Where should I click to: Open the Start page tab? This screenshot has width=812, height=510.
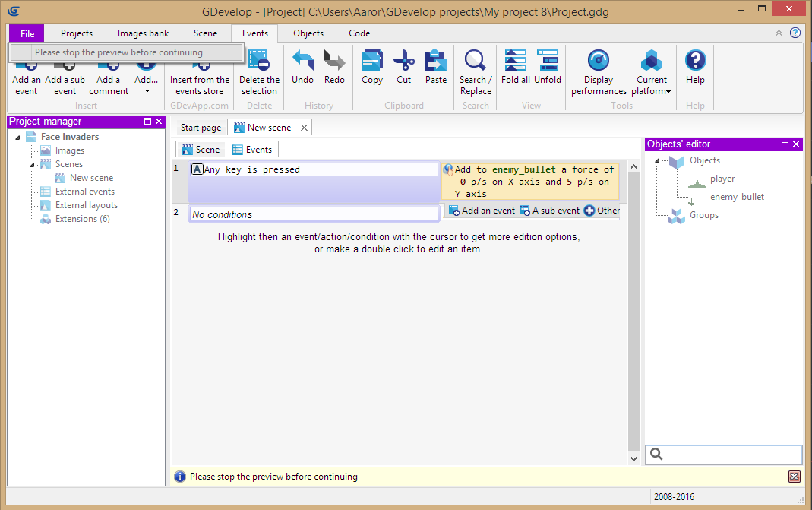tap(201, 128)
